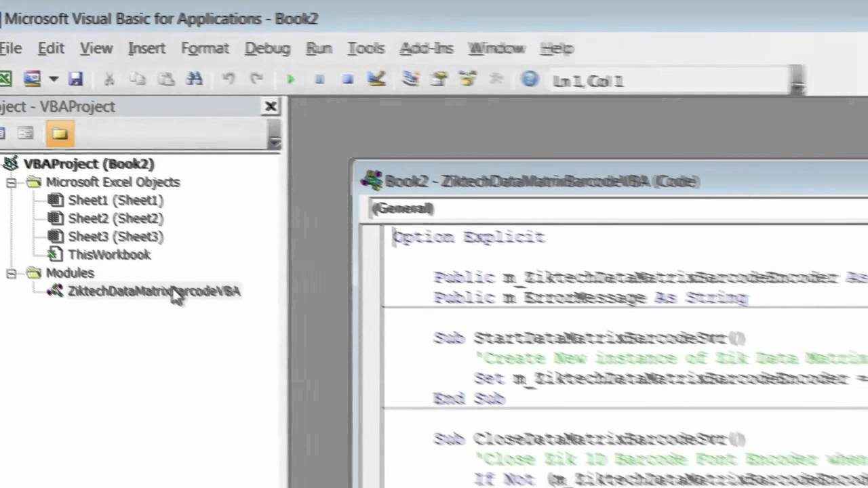Select Sheet2 (Sheet2) in project tree
Screen dimensions: 868x488
point(115,219)
